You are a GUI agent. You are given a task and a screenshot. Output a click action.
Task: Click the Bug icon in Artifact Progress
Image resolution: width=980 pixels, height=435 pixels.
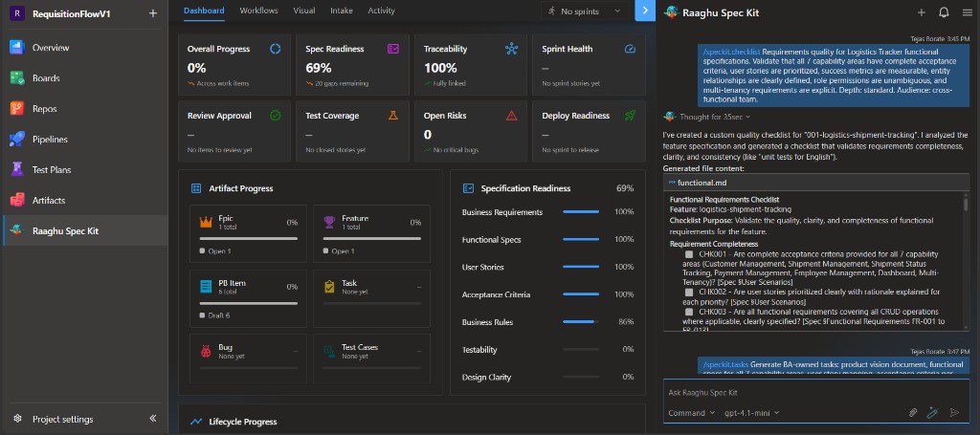[207, 352]
